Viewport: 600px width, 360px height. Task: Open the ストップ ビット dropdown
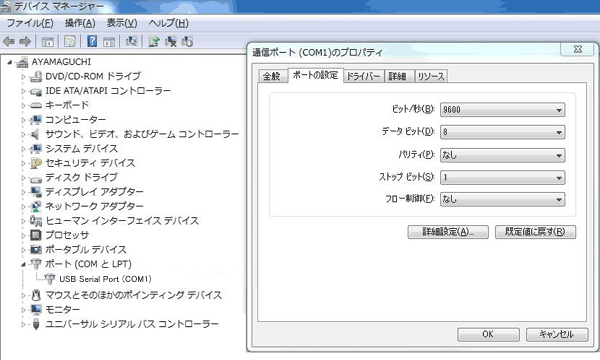(502, 177)
